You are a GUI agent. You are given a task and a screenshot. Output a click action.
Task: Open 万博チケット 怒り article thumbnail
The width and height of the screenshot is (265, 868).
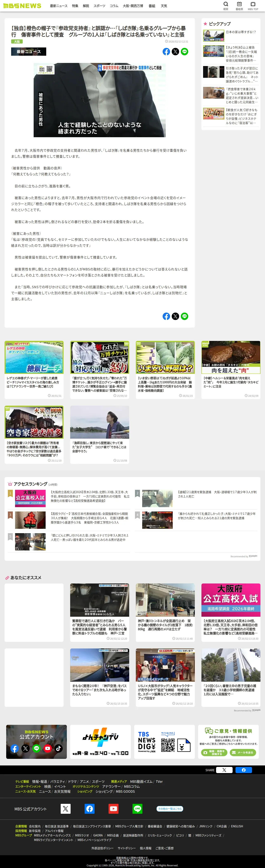pos(99,357)
